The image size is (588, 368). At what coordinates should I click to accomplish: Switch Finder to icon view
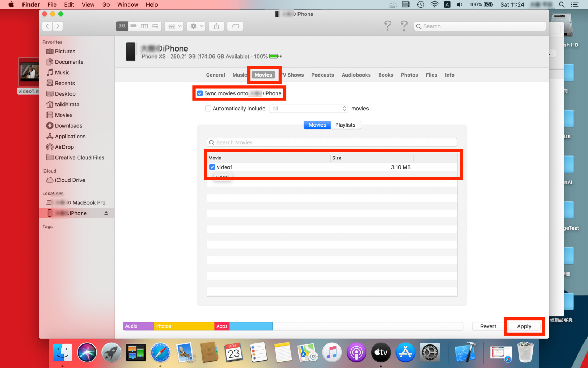pos(122,26)
